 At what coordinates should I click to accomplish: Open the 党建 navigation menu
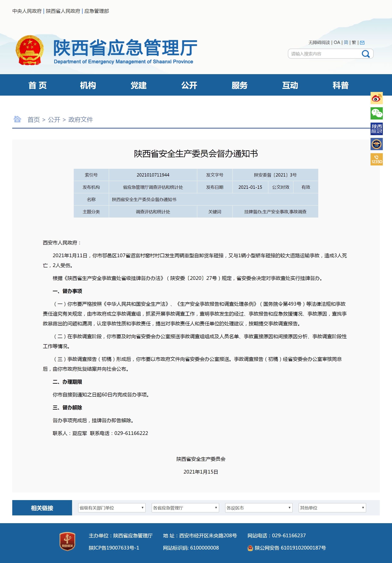click(x=138, y=85)
